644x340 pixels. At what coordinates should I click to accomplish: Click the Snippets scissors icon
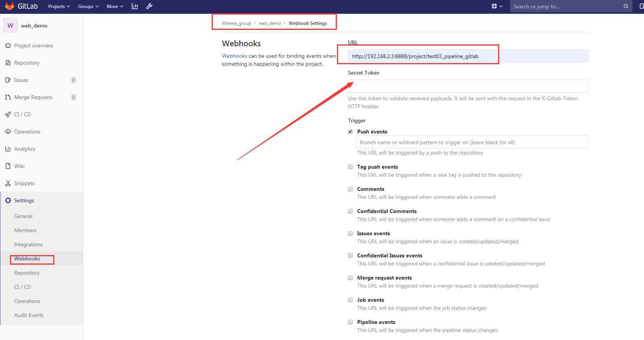click(8, 183)
